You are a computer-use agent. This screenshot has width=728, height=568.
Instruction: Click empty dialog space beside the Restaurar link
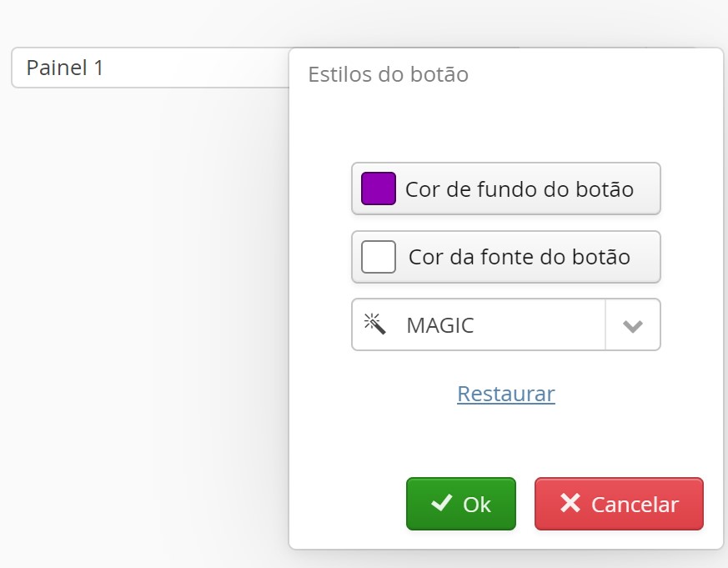642,394
